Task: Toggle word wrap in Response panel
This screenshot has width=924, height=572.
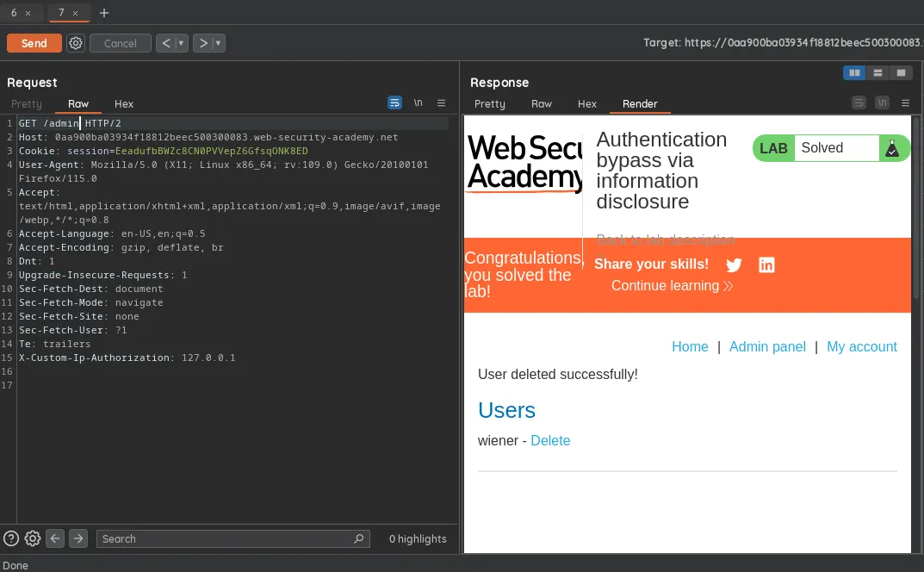Action: 859,103
